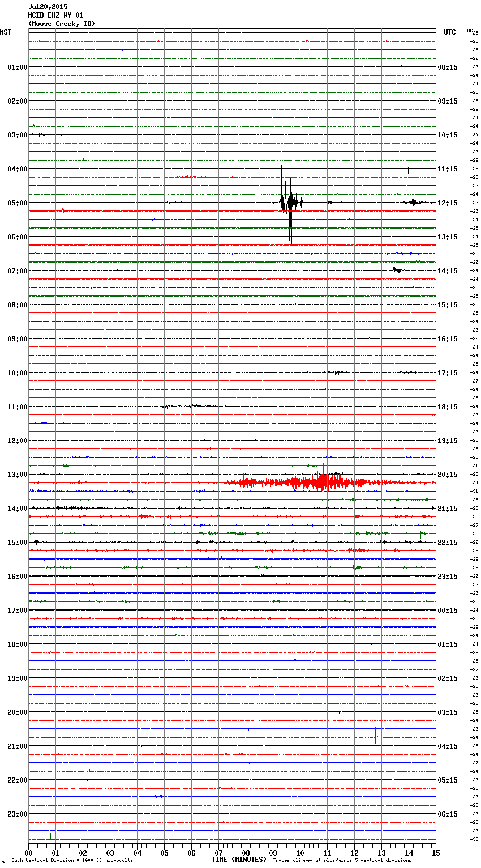Click the 08 minute axis tick label

(x=246, y=853)
